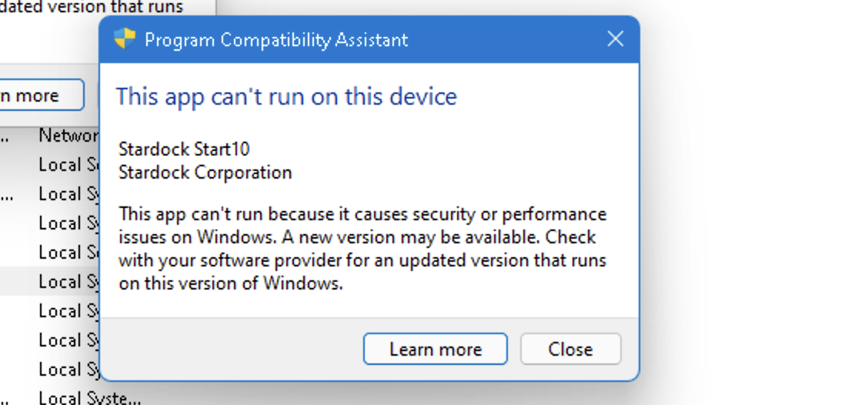Click the Stardock Corporation publisher line
The height and width of the screenshot is (405, 868).
[x=205, y=172]
